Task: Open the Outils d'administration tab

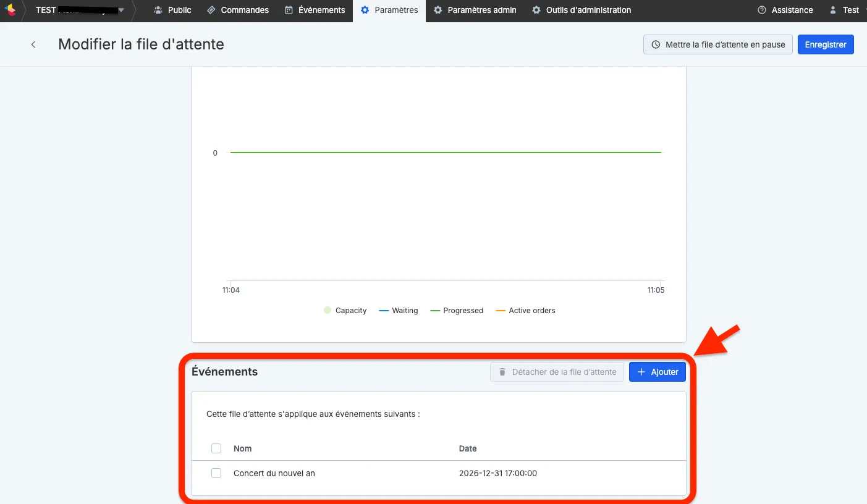Action: pos(582,10)
